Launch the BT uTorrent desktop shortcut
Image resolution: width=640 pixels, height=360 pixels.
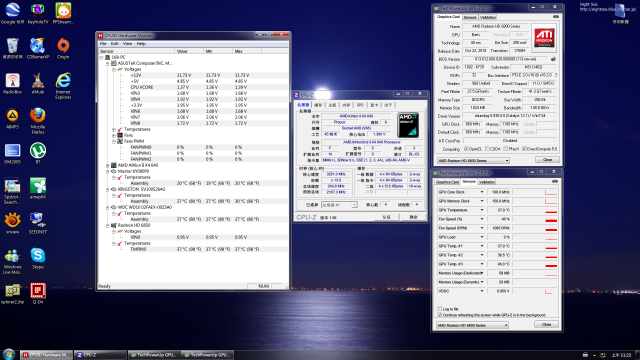[38, 153]
